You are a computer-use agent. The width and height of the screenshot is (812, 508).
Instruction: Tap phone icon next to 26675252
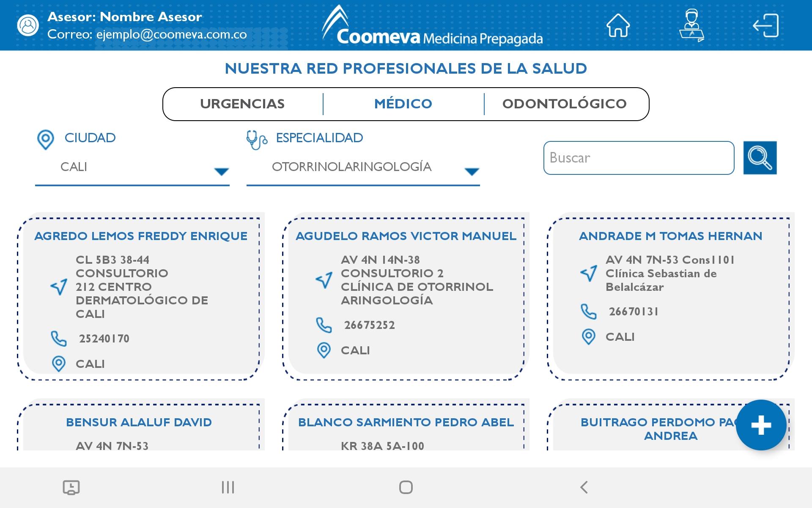point(324,325)
